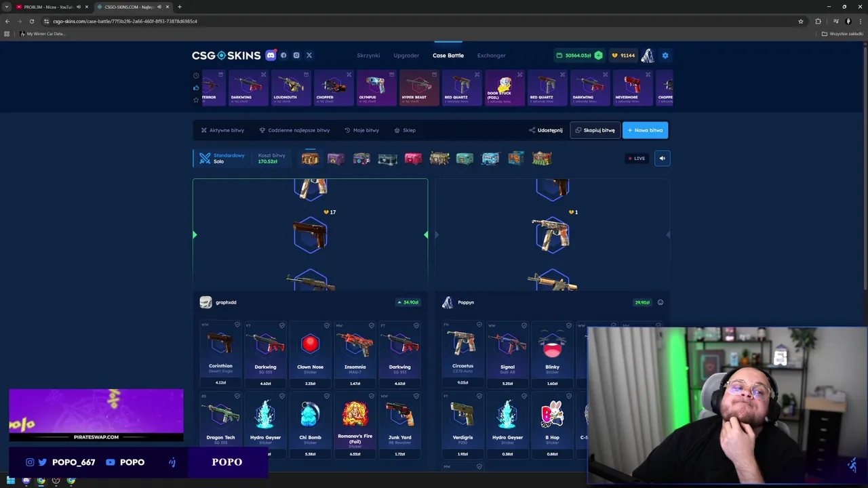Viewport: 868px width, 488px height.
Task: Start a Nowa bitwa
Action: pyautogui.click(x=645, y=130)
